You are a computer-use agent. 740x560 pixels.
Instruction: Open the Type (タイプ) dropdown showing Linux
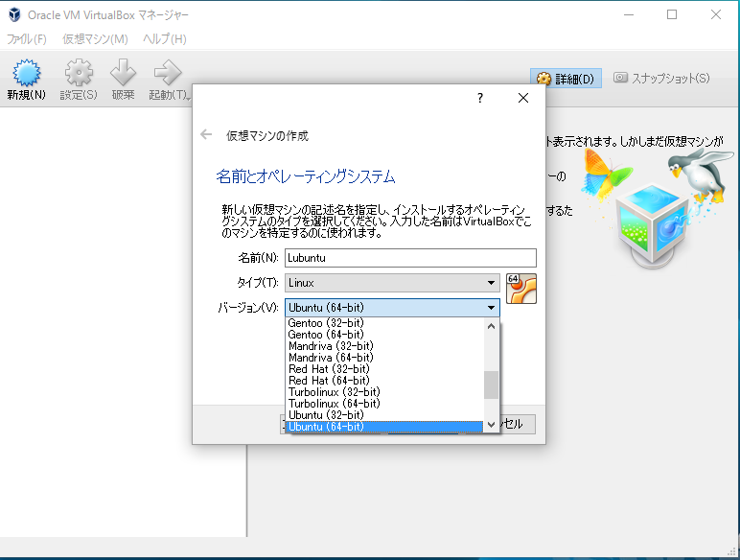(x=392, y=283)
